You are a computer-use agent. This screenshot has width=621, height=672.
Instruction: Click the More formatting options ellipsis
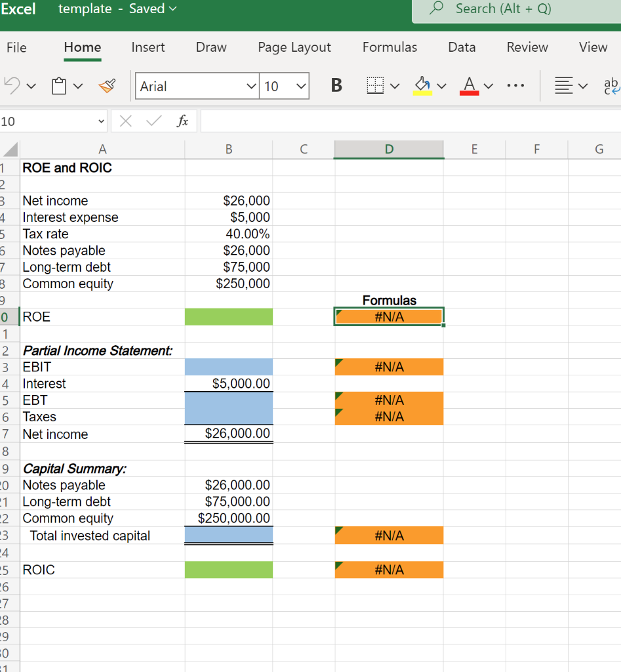515,85
